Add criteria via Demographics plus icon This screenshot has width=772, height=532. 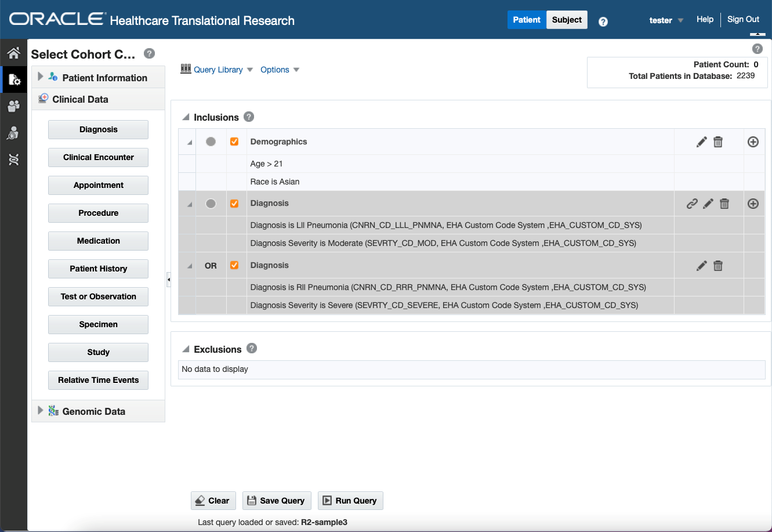pyautogui.click(x=753, y=142)
